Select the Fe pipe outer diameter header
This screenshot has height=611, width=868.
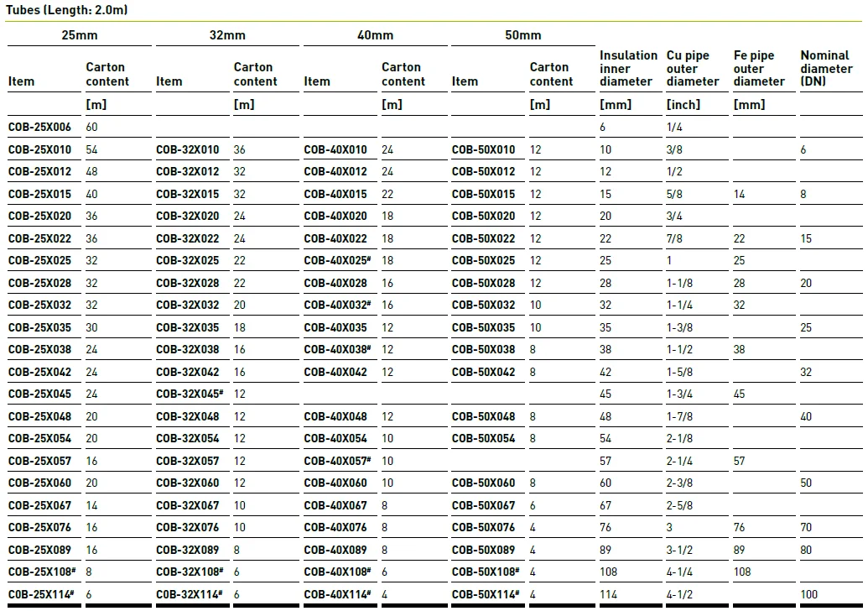tap(757, 68)
